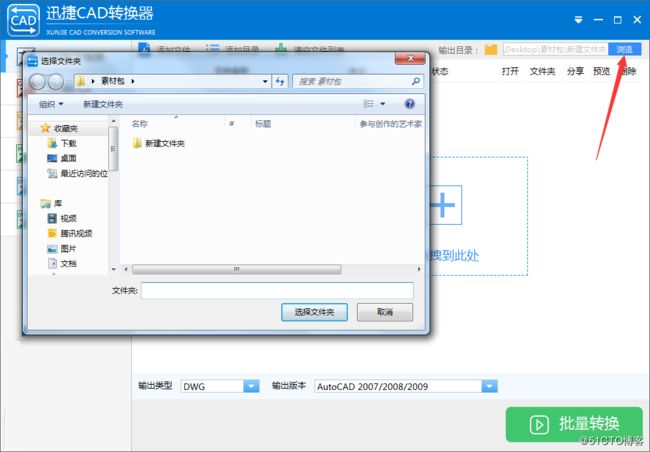Click the 文件夹 name input field
This screenshot has width=650, height=452.
pyautogui.click(x=277, y=291)
